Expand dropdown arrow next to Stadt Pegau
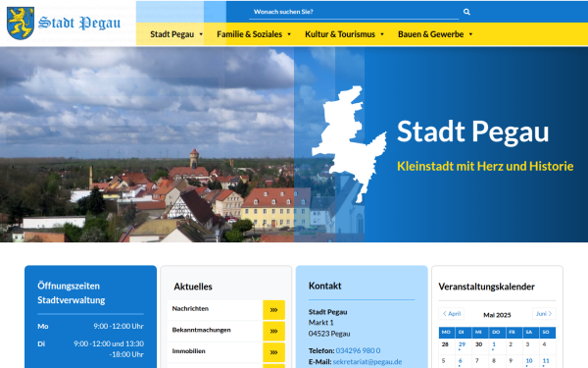 click(x=201, y=34)
